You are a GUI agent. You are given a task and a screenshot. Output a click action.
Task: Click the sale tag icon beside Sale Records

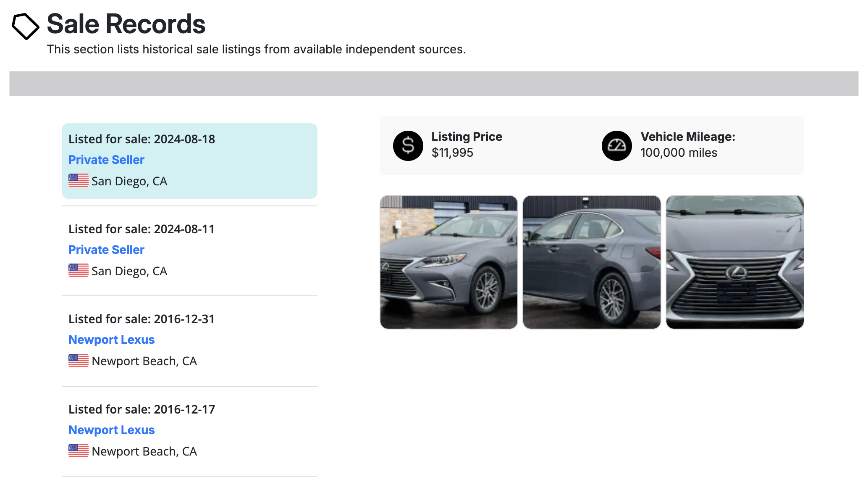point(25,26)
